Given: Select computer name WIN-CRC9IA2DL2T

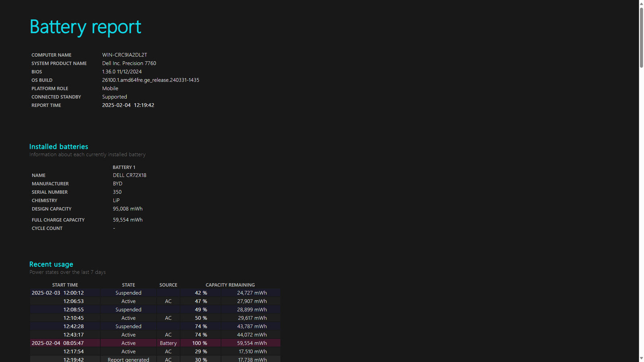Looking at the screenshot, I should pyautogui.click(x=124, y=55).
